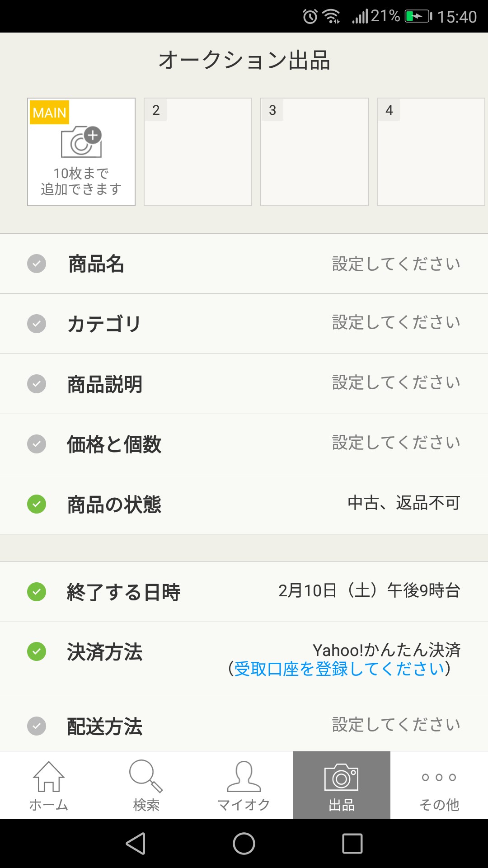
Task: Select photo slot number 3
Action: coord(314,152)
